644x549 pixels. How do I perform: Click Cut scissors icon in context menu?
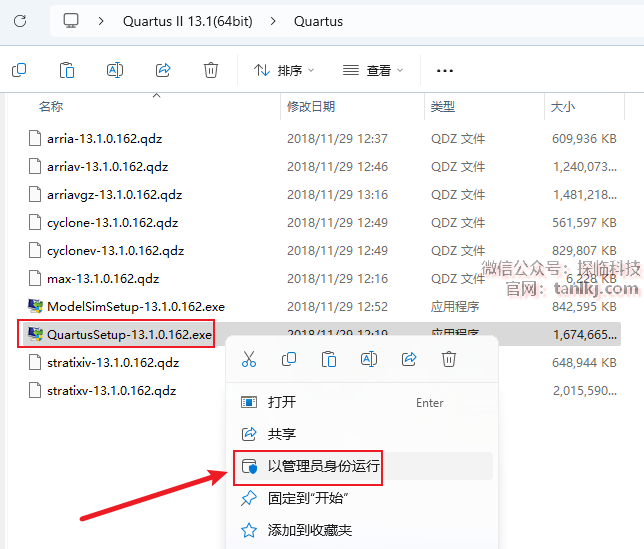(x=248, y=359)
